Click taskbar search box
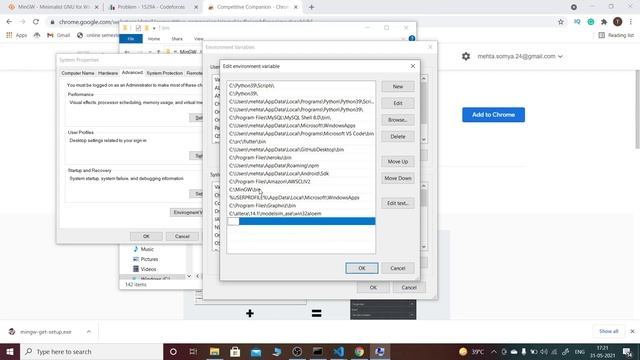This screenshot has width=640, height=360. click(x=91, y=351)
